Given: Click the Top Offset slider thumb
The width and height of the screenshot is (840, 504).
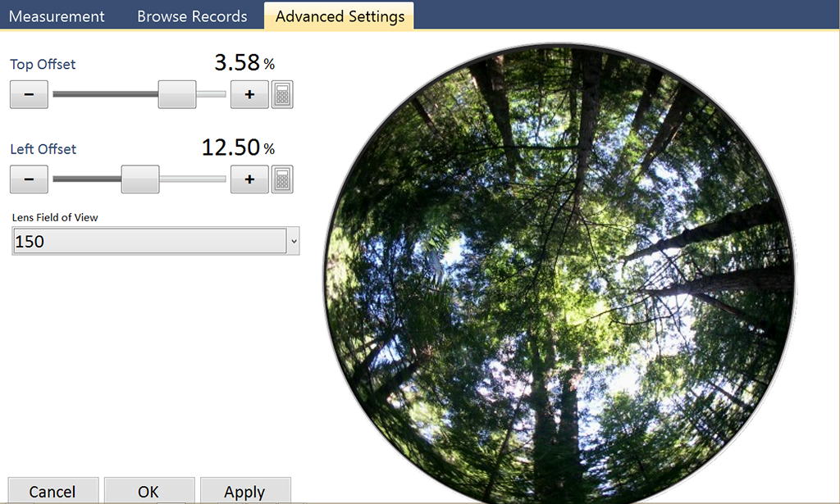Looking at the screenshot, I should coord(177,95).
